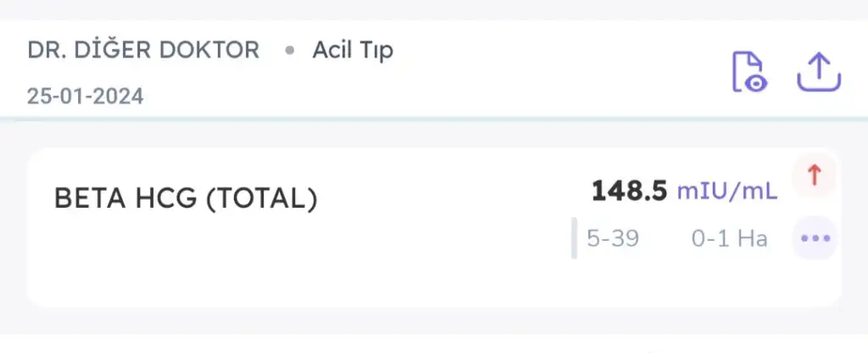This screenshot has width=868, height=353.
Task: Click the DR. DİĞER DOKTOR name
Action: tap(143, 50)
